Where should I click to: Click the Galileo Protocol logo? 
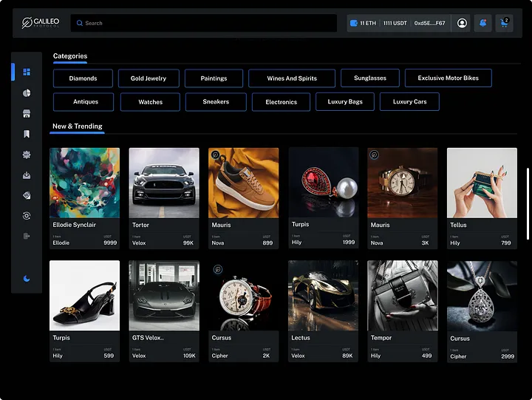tap(41, 23)
